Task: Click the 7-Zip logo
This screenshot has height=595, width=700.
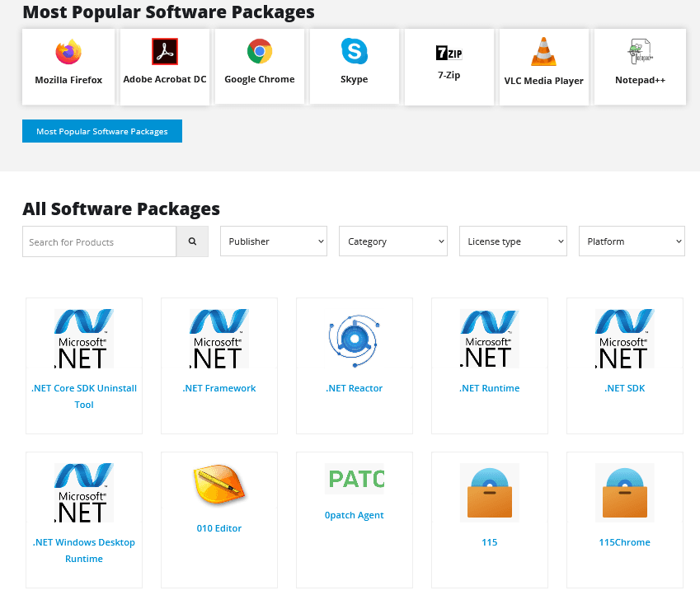Action: 449,53
